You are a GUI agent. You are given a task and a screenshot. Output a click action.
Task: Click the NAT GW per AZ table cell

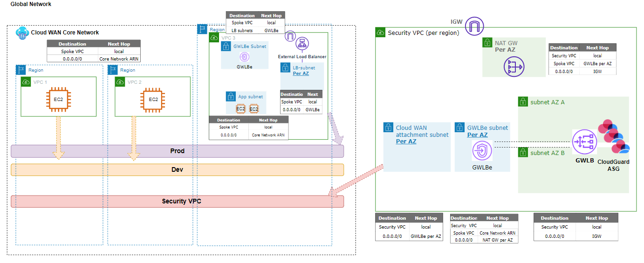click(498, 240)
